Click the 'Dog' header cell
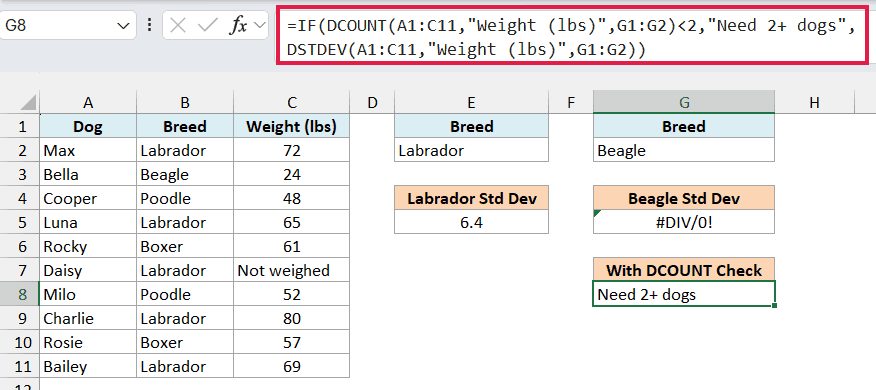 (88, 126)
